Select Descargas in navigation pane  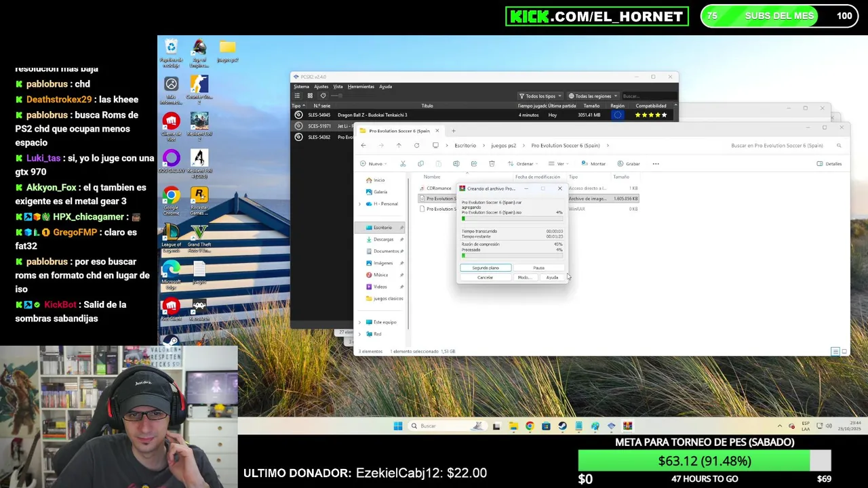(x=384, y=239)
